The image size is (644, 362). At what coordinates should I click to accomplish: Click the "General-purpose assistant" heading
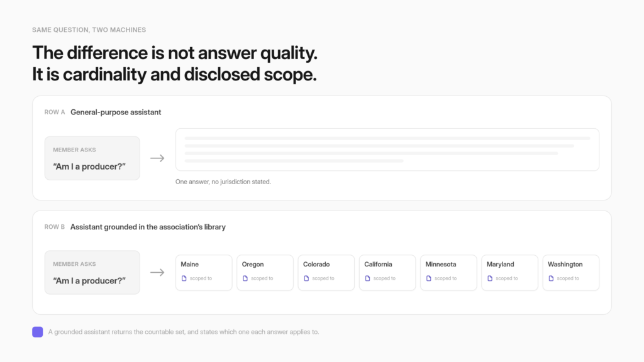[116, 112]
